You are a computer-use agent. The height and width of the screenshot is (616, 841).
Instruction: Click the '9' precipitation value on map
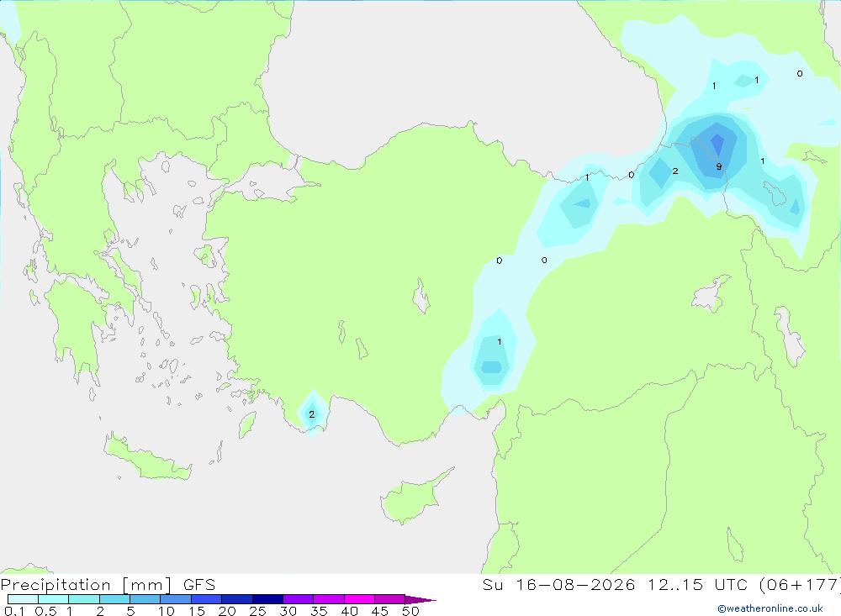(719, 166)
